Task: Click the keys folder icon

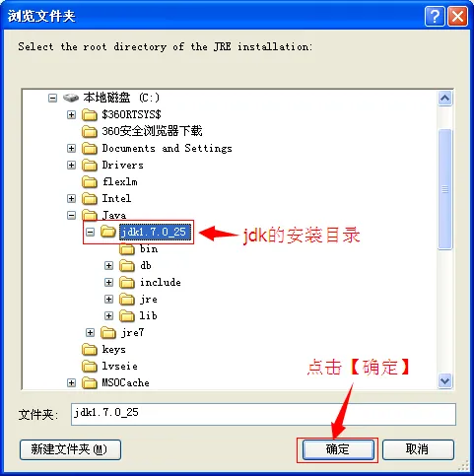Action: pos(90,350)
